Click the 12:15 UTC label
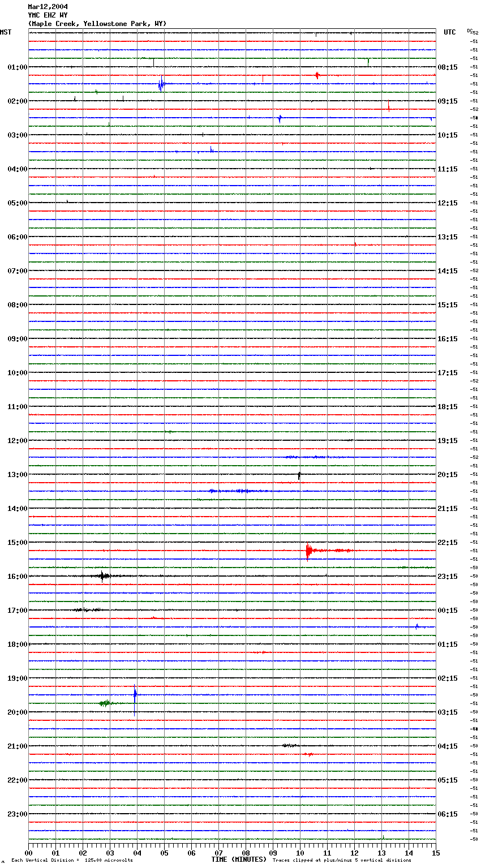The image size is (481, 868). click(x=448, y=203)
